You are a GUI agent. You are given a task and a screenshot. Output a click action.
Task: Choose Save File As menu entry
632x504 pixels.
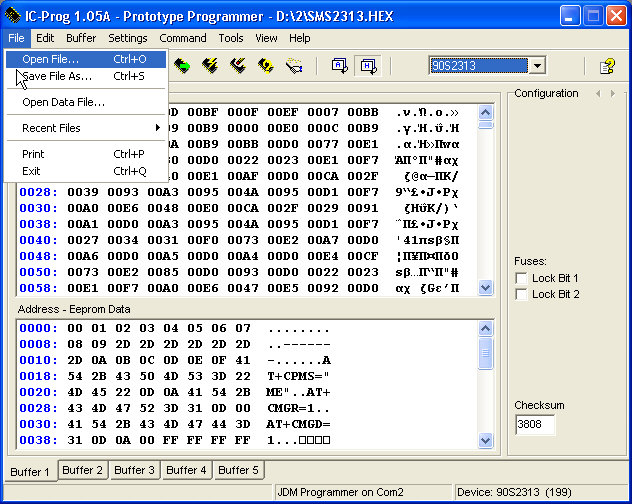86,76
